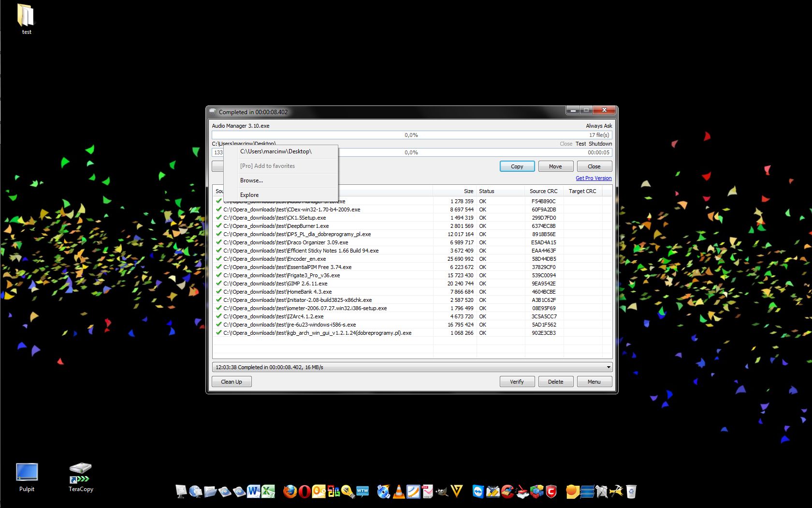This screenshot has height=508, width=812.
Task: Click the Verify button
Action: [x=517, y=382]
